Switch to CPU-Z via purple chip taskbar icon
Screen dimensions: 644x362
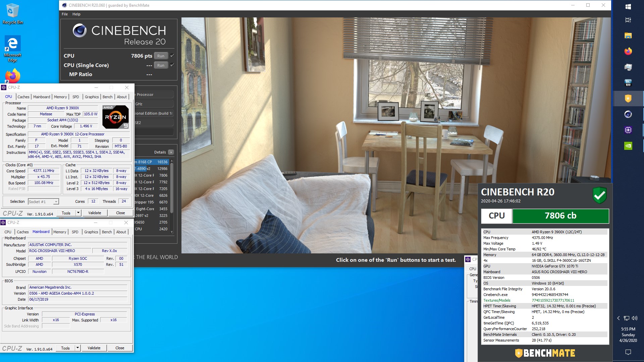pos(628,130)
